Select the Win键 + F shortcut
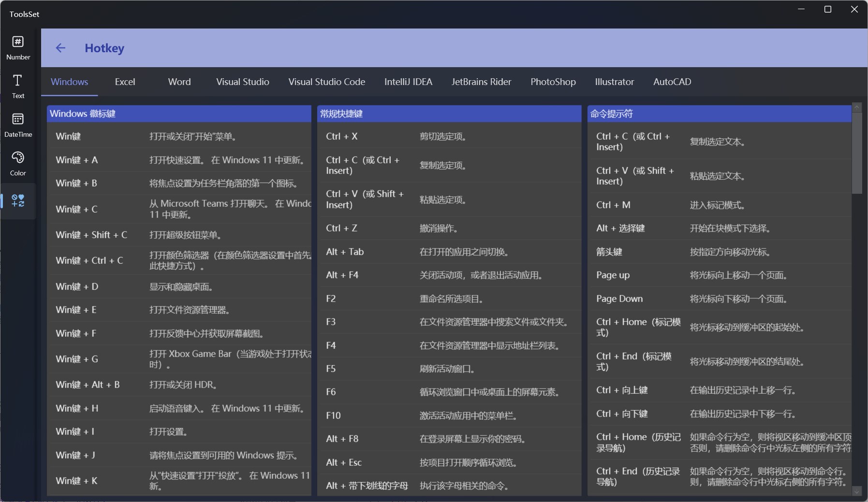This screenshot has height=502, width=868. tap(180, 333)
